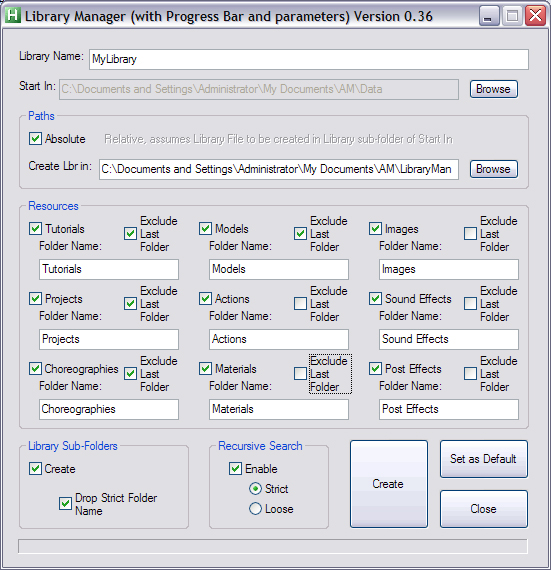Image resolution: width=551 pixels, height=570 pixels.
Task: Select the Loose radio button
Action: pyautogui.click(x=256, y=509)
